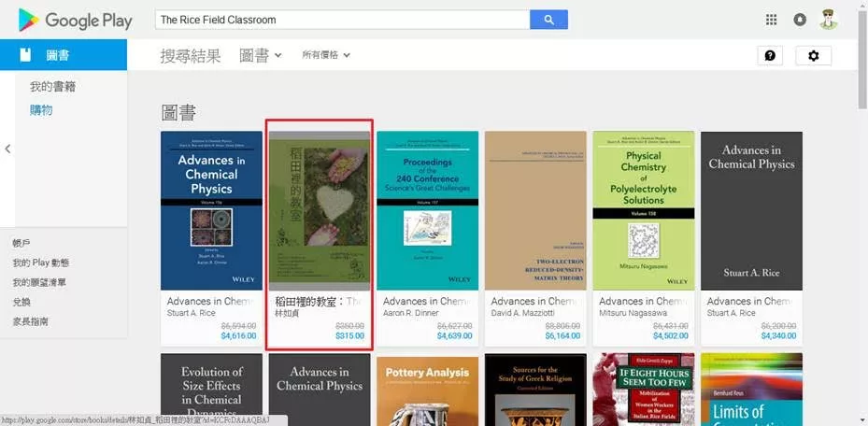This screenshot has width=868, height=426.
Task: Click author Aaron R. Dinner
Action: point(411,313)
